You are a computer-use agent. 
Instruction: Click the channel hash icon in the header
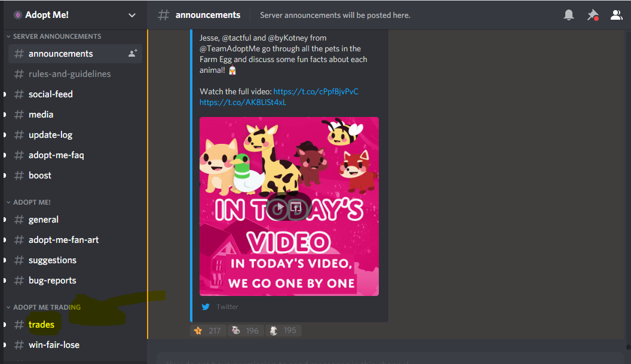click(x=163, y=15)
